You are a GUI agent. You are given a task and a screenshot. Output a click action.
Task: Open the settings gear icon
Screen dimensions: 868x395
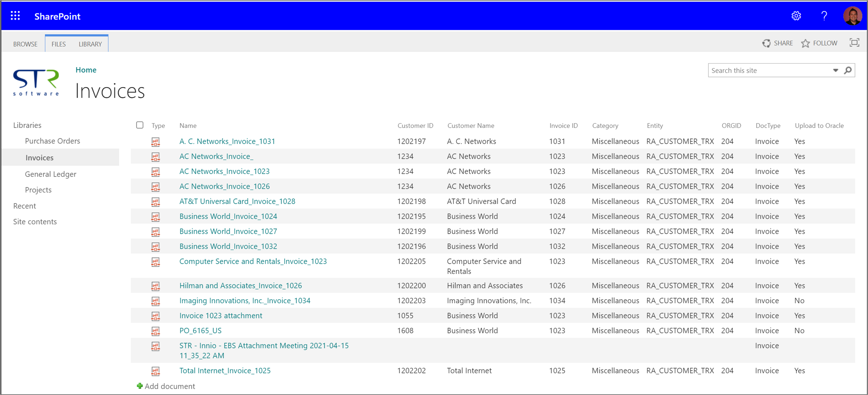point(796,16)
